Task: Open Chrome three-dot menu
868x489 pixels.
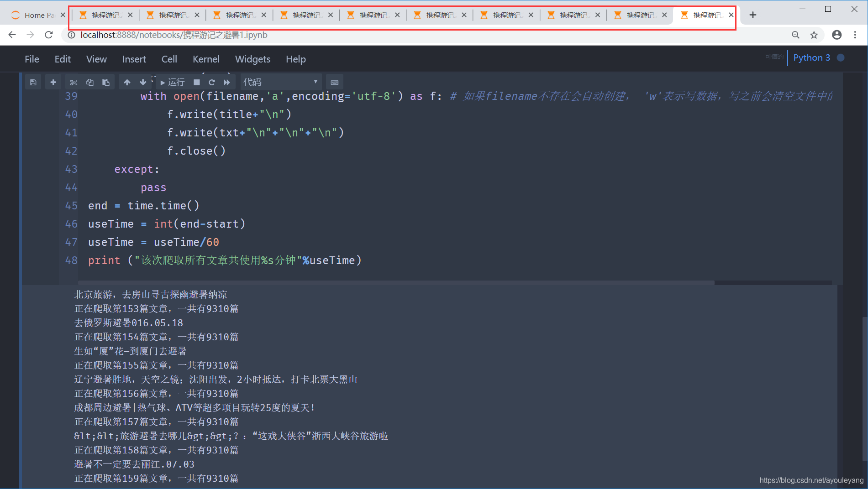Action: point(855,35)
